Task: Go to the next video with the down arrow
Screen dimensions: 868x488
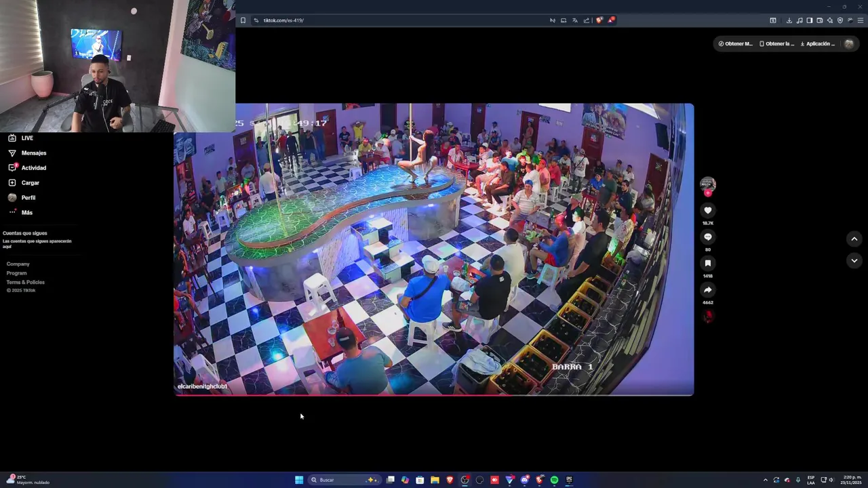Action: click(x=854, y=260)
